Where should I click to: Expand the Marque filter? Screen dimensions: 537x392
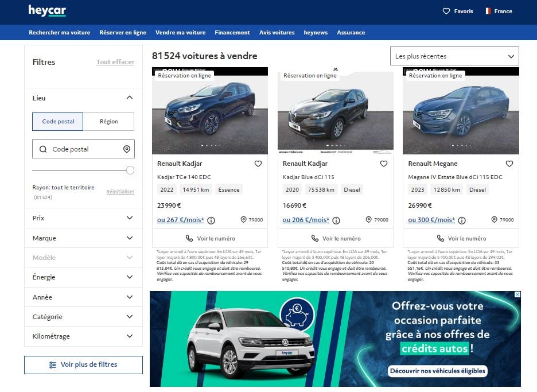point(83,238)
